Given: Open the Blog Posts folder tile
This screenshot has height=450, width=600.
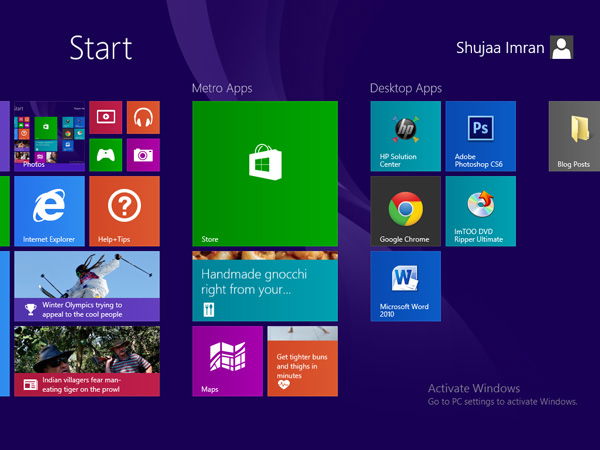Looking at the screenshot, I should 574,136.
